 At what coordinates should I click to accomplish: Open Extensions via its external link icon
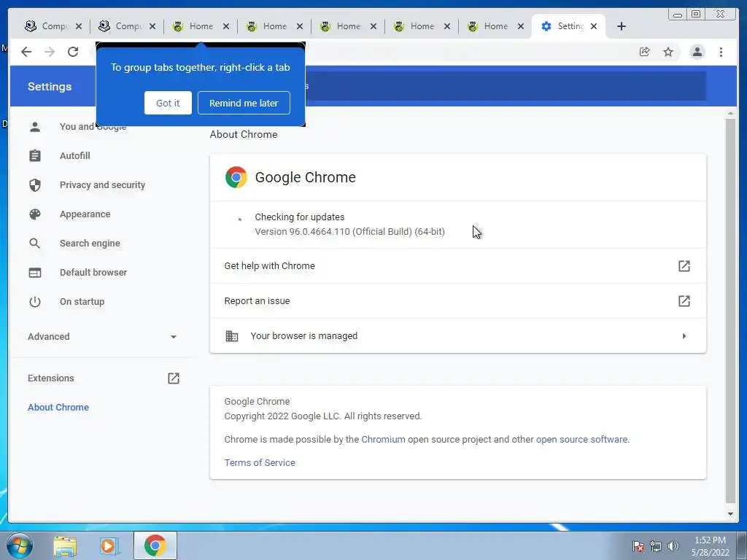click(x=174, y=378)
